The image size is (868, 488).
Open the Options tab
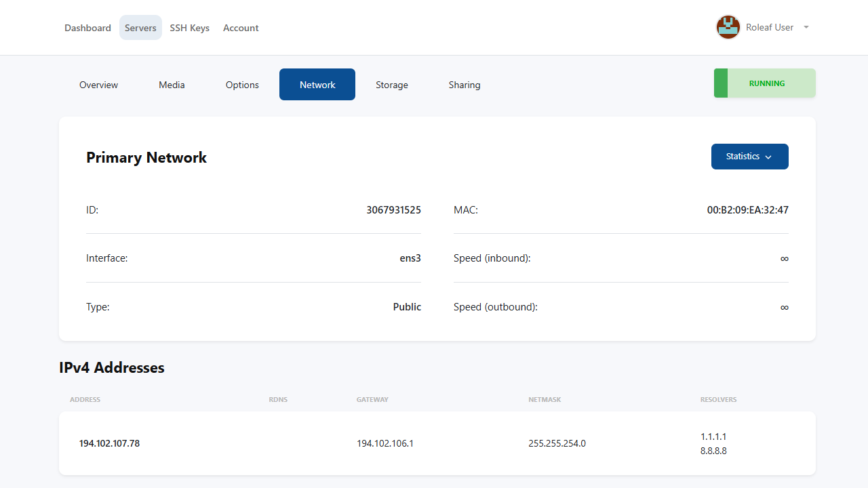[x=242, y=85]
